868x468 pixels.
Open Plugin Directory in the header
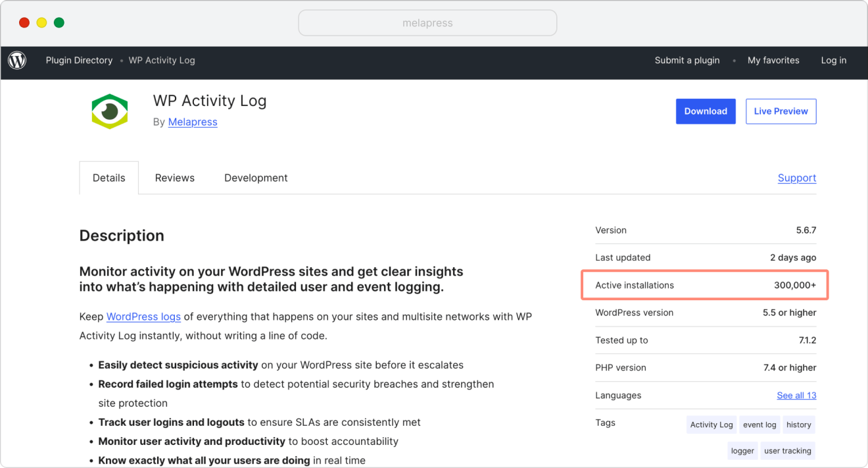point(79,61)
